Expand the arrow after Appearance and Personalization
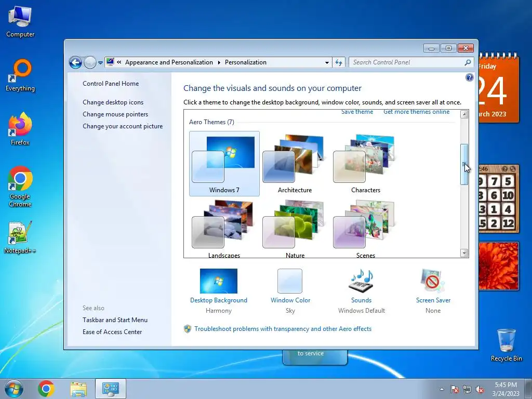The height and width of the screenshot is (399, 532). (x=219, y=62)
